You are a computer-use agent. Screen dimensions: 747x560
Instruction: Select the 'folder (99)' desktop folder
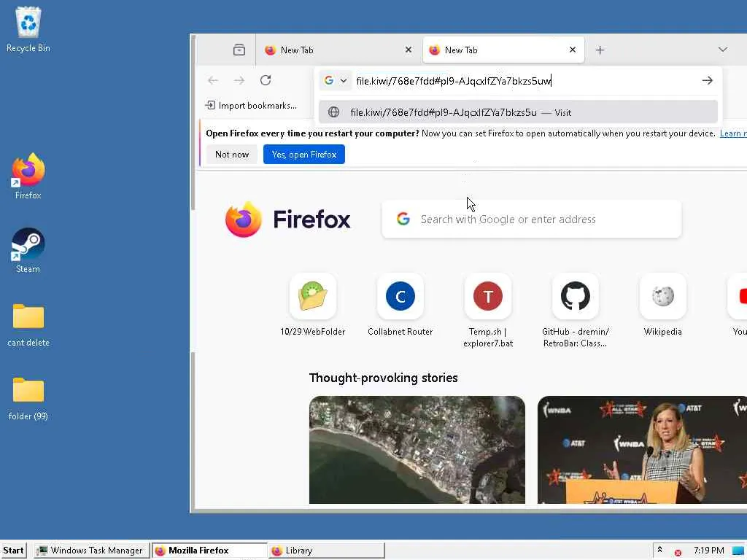point(28,389)
